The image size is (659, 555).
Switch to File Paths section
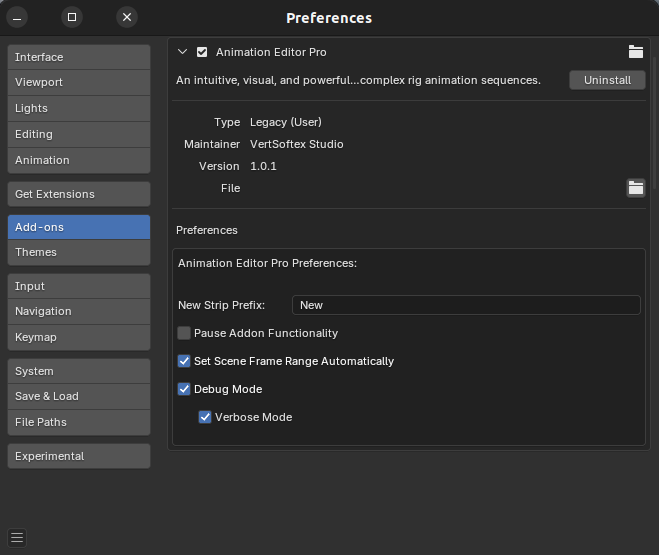pos(79,422)
